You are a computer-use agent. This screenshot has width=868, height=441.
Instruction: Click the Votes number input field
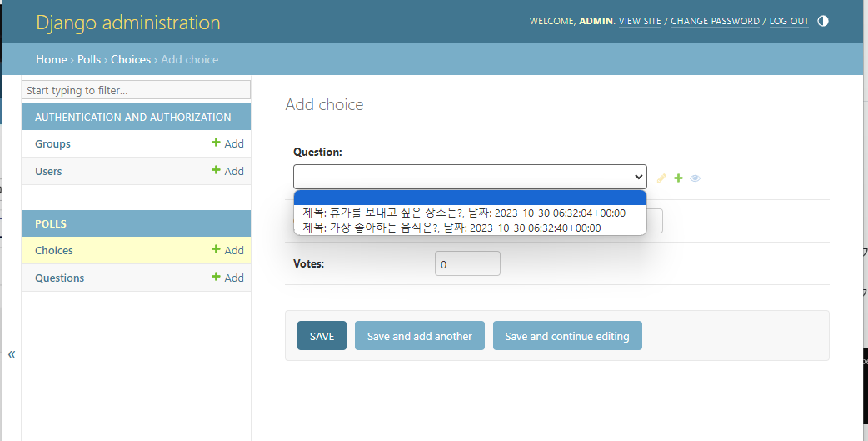click(467, 263)
